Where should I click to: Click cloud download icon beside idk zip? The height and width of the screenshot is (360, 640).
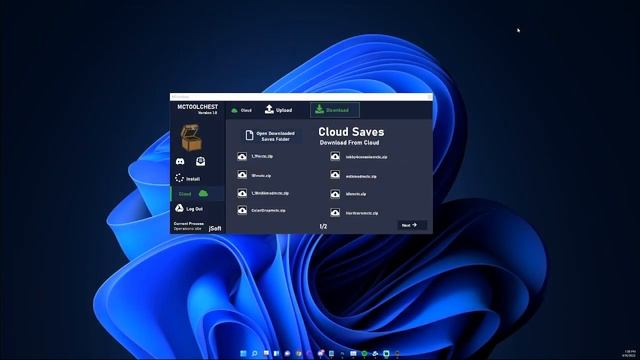[335, 194]
